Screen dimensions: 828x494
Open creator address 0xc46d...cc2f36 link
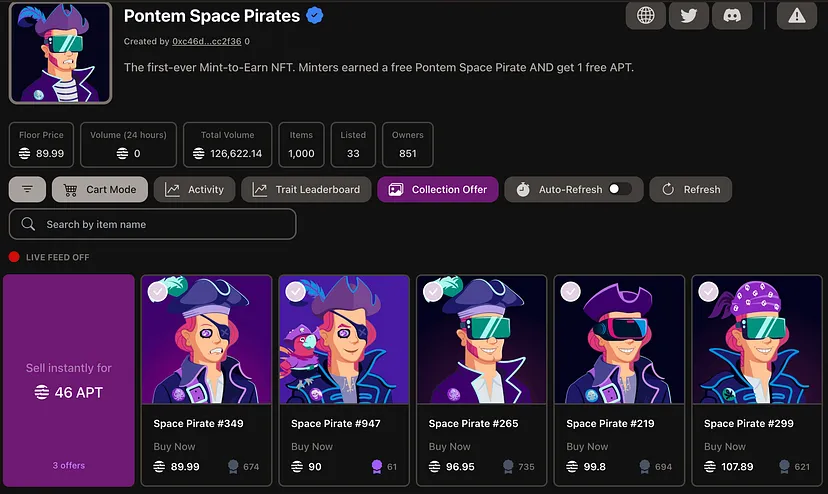[x=206, y=41]
